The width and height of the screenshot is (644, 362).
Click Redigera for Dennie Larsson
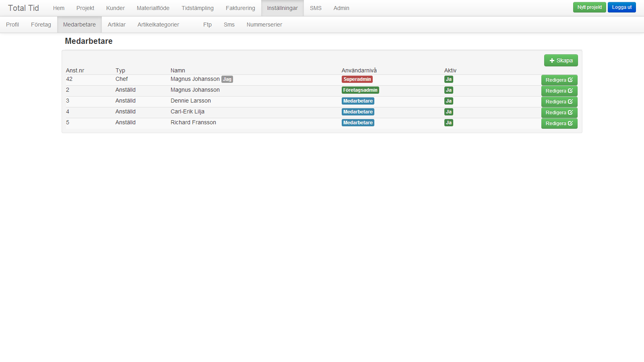click(559, 102)
